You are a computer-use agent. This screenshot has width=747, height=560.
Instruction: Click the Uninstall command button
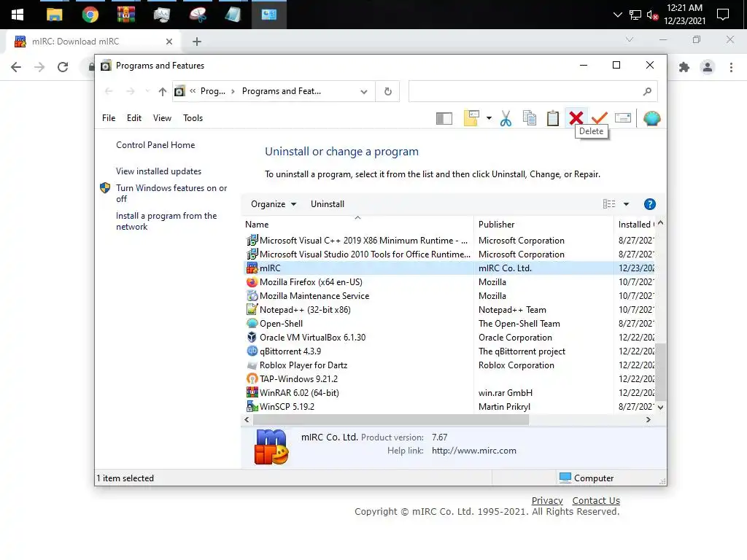(x=328, y=204)
